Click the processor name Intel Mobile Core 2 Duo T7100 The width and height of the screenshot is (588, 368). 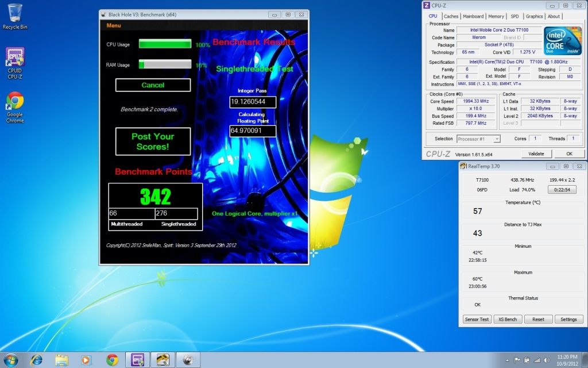pyautogui.click(x=499, y=30)
